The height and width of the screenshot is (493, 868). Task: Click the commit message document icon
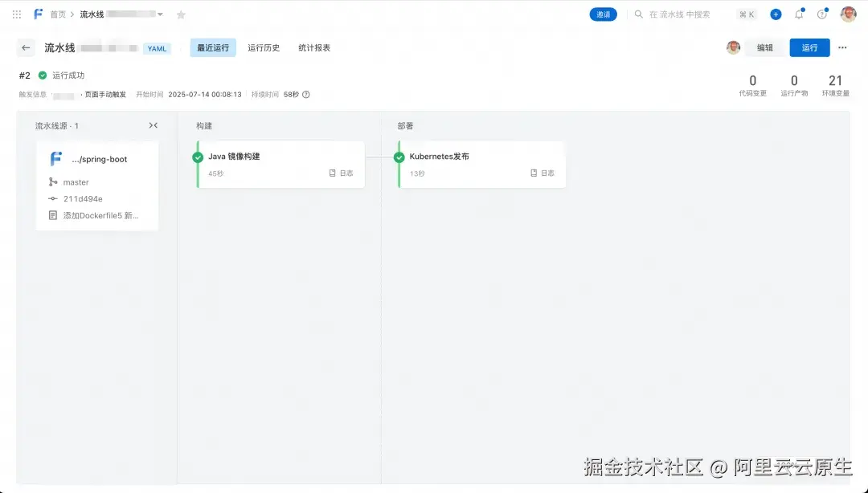coord(52,215)
